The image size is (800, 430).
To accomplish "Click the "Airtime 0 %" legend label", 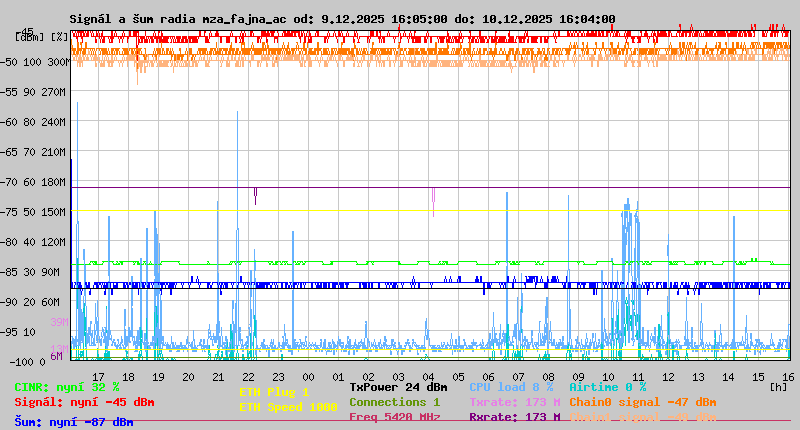I will [608, 387].
